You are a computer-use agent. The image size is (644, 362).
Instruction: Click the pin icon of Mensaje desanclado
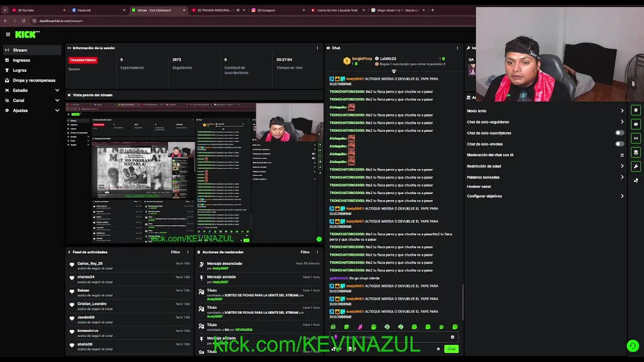click(x=202, y=264)
